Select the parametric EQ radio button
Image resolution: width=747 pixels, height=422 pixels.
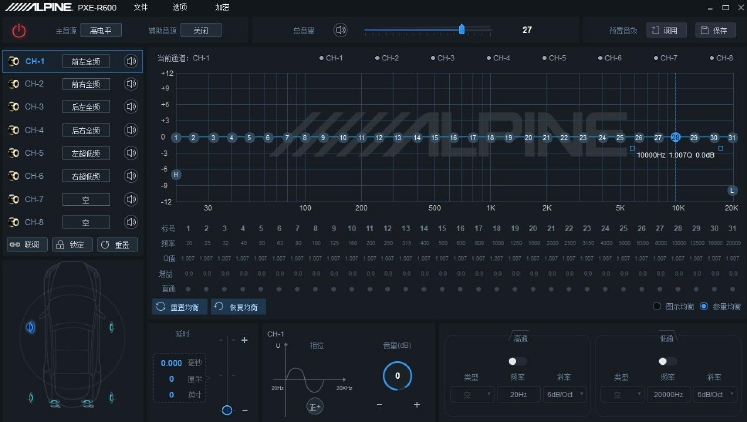click(704, 306)
